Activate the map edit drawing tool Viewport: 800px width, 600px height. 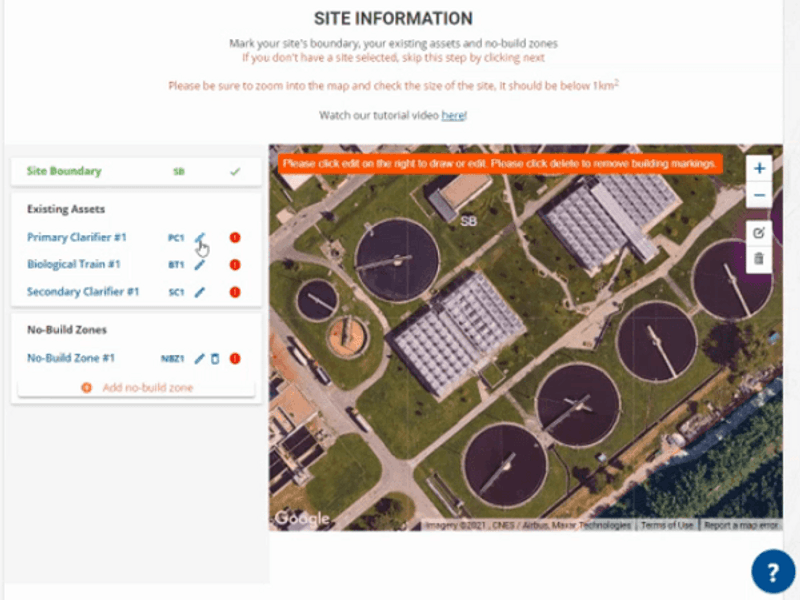759,232
